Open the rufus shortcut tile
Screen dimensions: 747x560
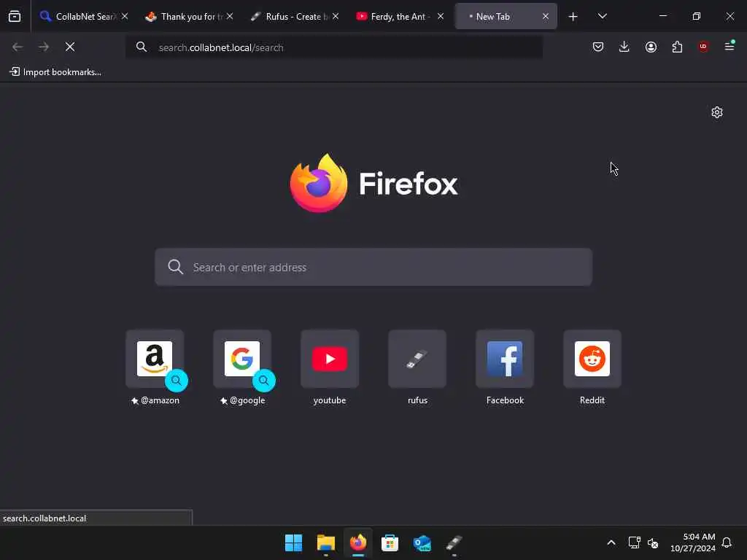tap(417, 359)
